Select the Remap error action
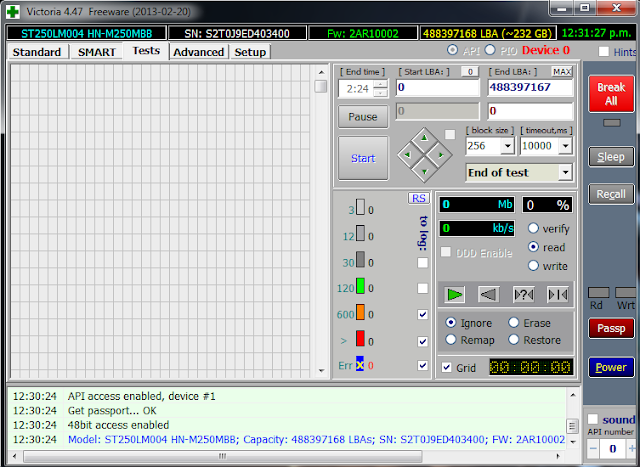Image resolution: width=640 pixels, height=467 pixels. (x=451, y=340)
